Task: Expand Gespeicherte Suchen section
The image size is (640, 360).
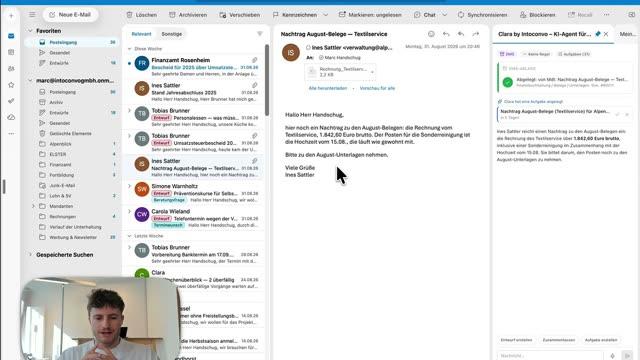Action: 30,255
